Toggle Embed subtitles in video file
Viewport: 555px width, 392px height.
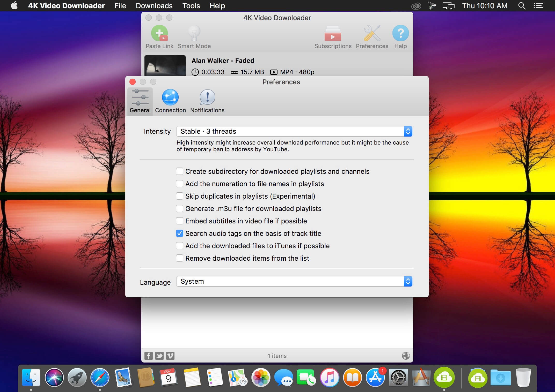(x=180, y=221)
